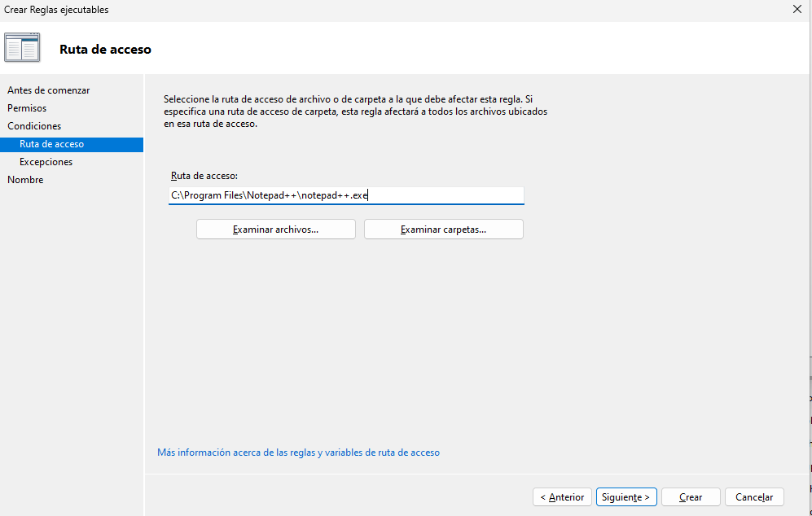Go back with the < Anterior button

pyautogui.click(x=562, y=497)
